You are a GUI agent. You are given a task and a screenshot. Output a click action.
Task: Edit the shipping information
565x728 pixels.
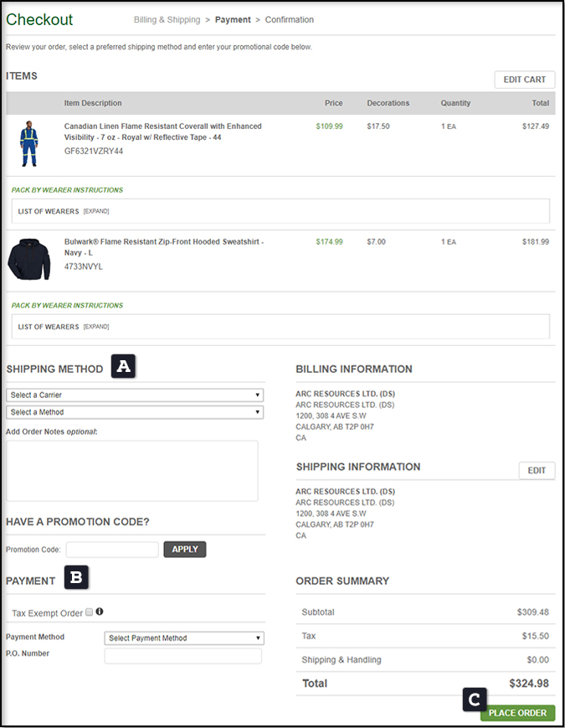(537, 471)
